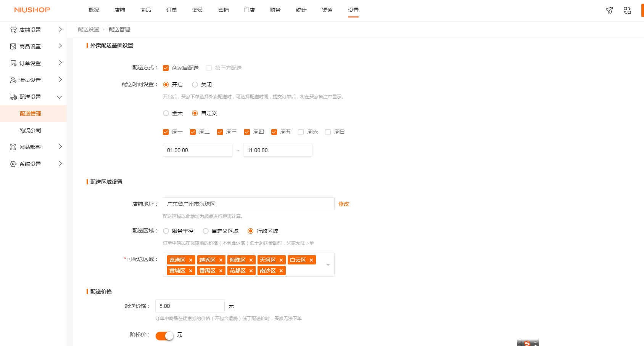Click the 订单设置 order icon
The height and width of the screenshot is (346, 644).
pyautogui.click(x=13, y=63)
